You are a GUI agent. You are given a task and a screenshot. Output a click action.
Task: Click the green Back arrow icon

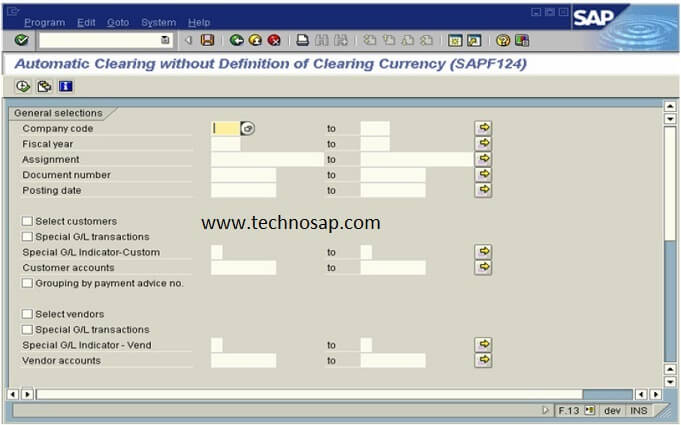[x=236, y=40]
